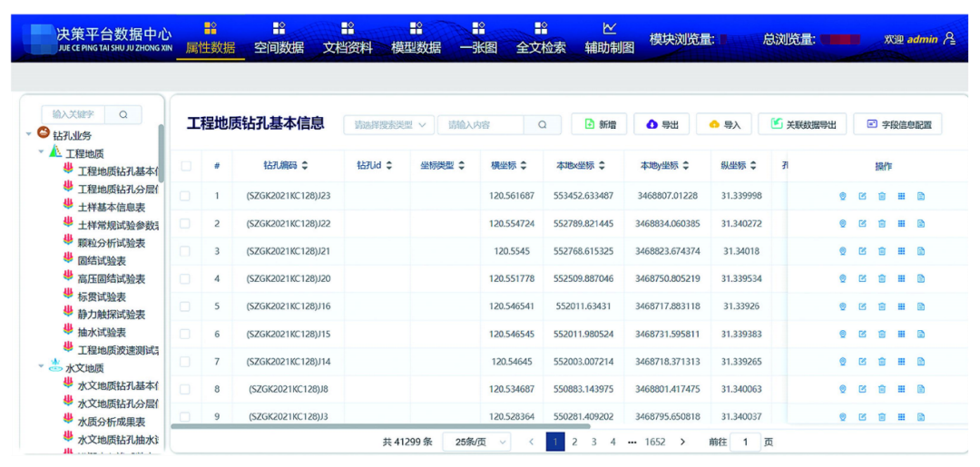Click the admin user profile icon
Viewport: 980px width, 467px height.
949,39
